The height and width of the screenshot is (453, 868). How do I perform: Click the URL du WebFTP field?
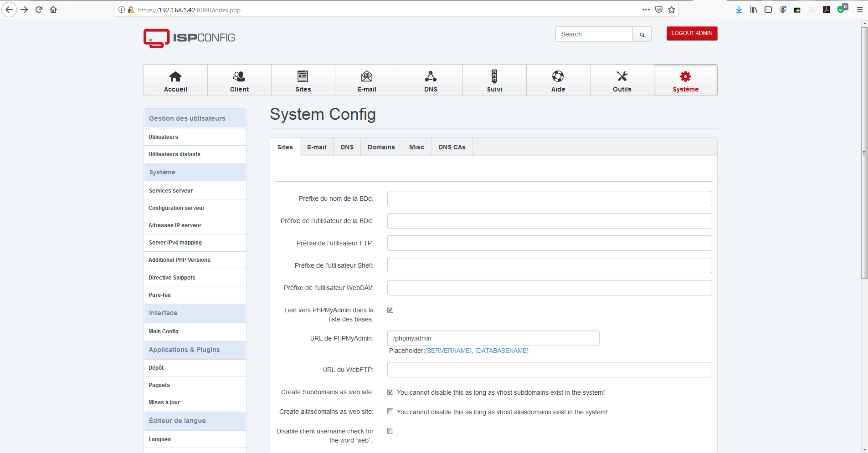[x=550, y=370]
